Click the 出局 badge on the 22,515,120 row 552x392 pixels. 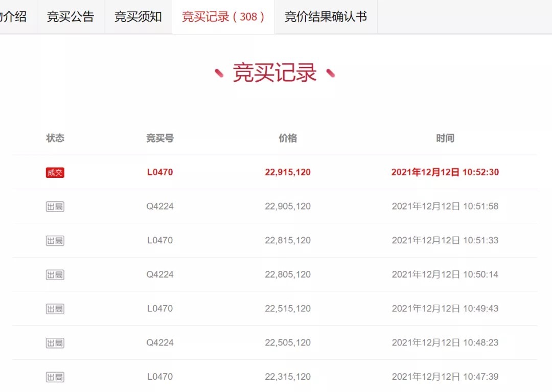pos(55,308)
